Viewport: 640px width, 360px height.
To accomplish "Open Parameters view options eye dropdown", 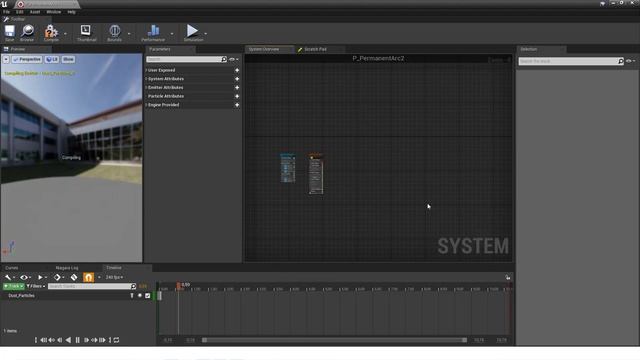I will click(x=233, y=60).
